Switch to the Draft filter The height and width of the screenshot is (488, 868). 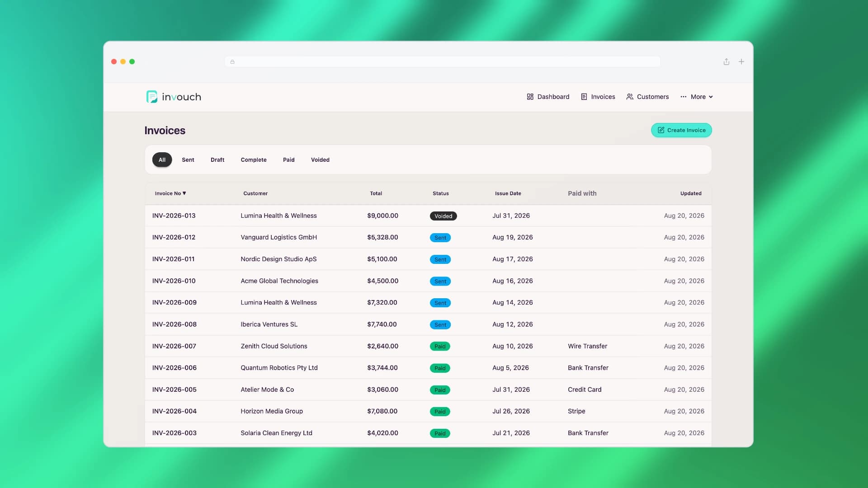pos(217,160)
